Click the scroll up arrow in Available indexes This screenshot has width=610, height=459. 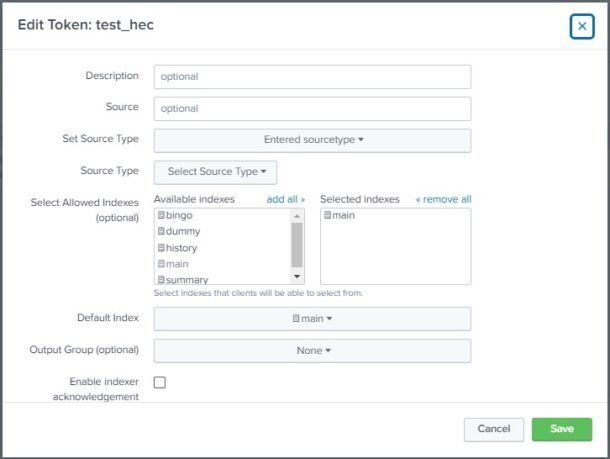coord(297,216)
